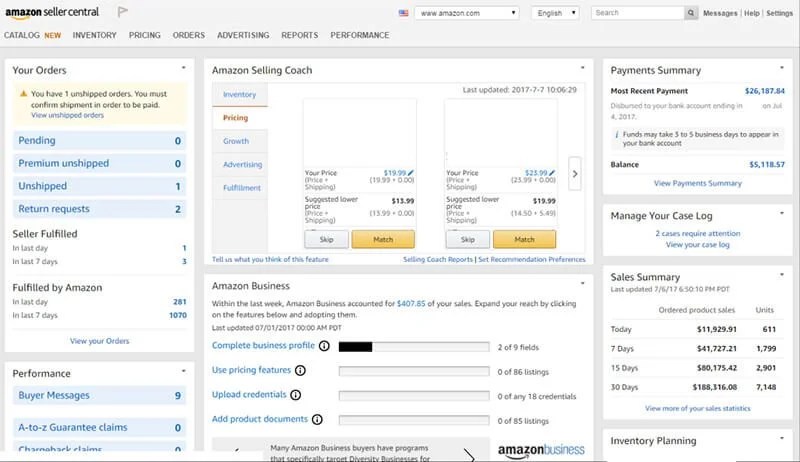The height and width of the screenshot is (462, 800).
Task: Click the $26,187.84 most recent payment amount
Action: (x=765, y=91)
